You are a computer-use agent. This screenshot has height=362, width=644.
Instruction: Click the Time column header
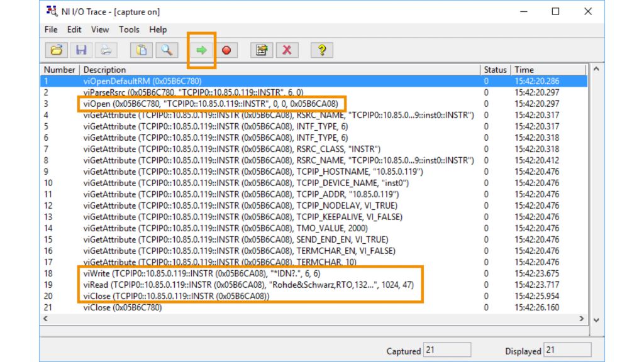pyautogui.click(x=523, y=70)
